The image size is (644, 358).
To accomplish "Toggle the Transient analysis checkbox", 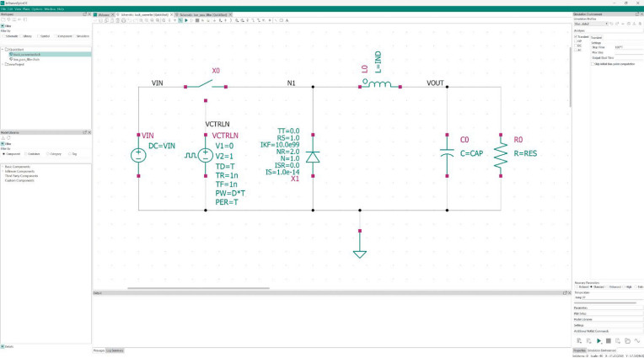I will click(576, 36).
